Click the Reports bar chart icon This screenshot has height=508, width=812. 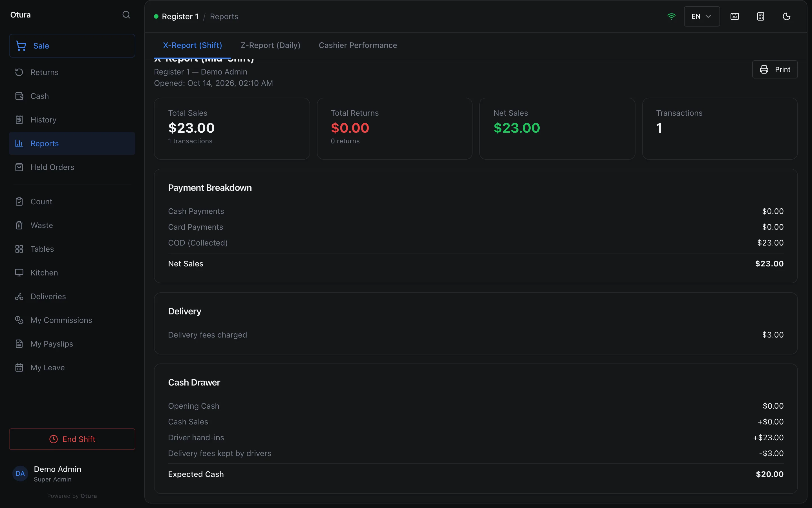pyautogui.click(x=19, y=143)
